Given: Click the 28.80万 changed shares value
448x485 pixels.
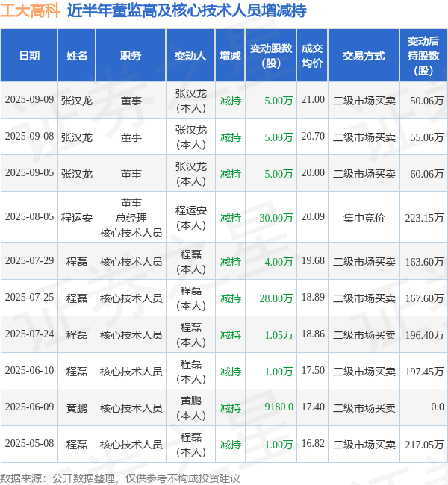Looking at the screenshot, I should pyautogui.click(x=276, y=298).
